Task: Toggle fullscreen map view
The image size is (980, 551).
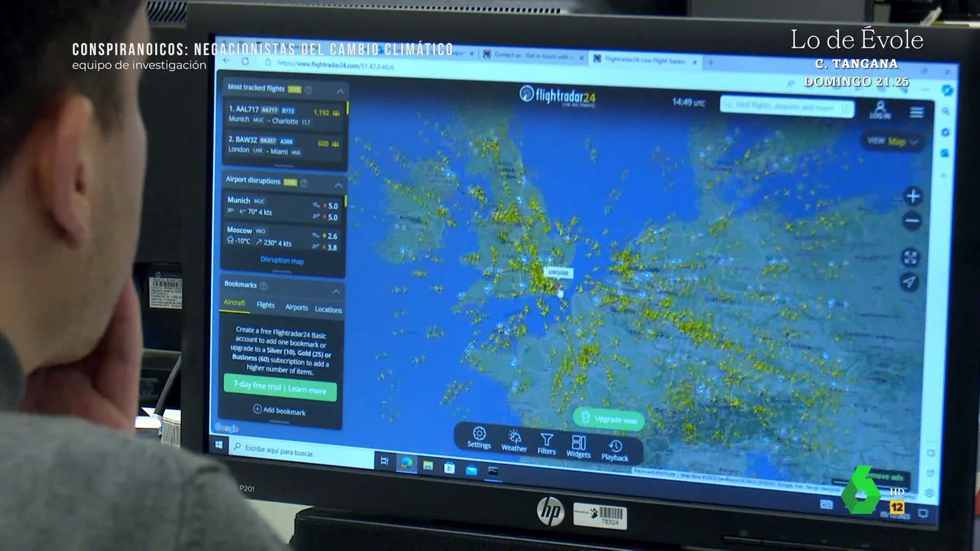Action: pyautogui.click(x=911, y=257)
